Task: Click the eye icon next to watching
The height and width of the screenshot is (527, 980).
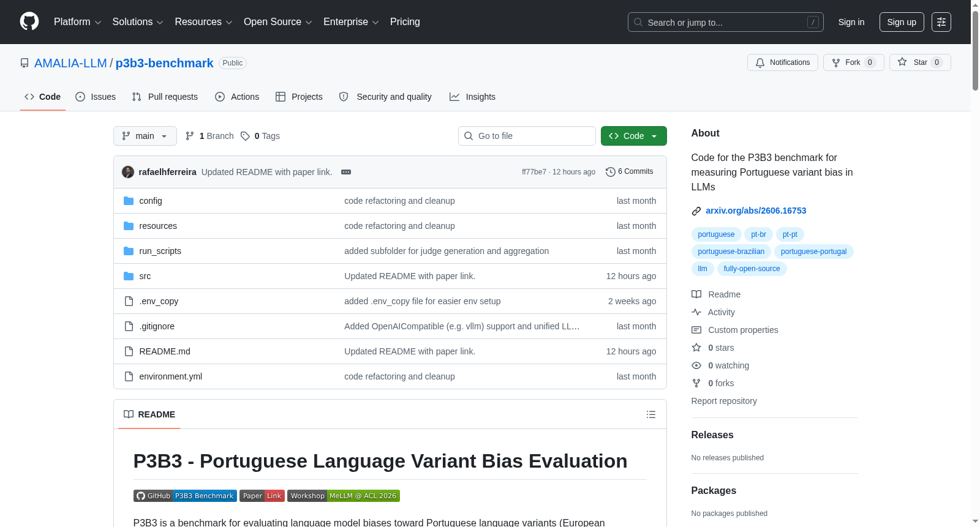Action: (696, 365)
